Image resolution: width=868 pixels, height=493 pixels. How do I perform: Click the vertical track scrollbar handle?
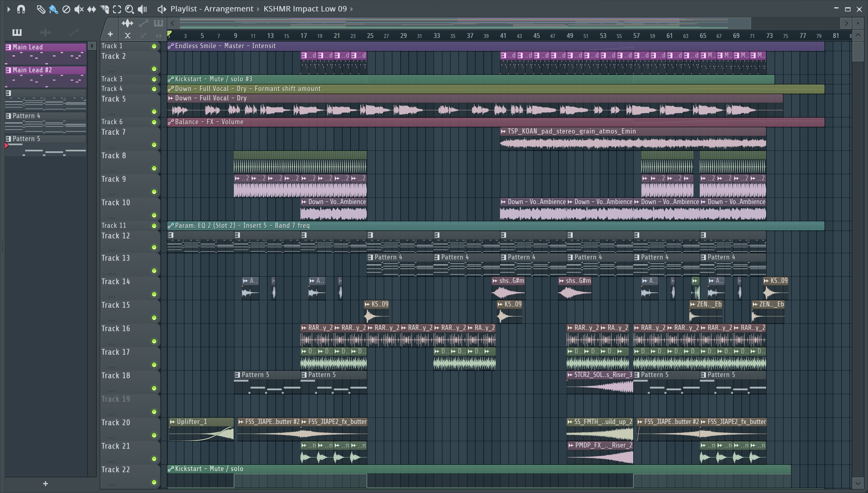[858, 51]
